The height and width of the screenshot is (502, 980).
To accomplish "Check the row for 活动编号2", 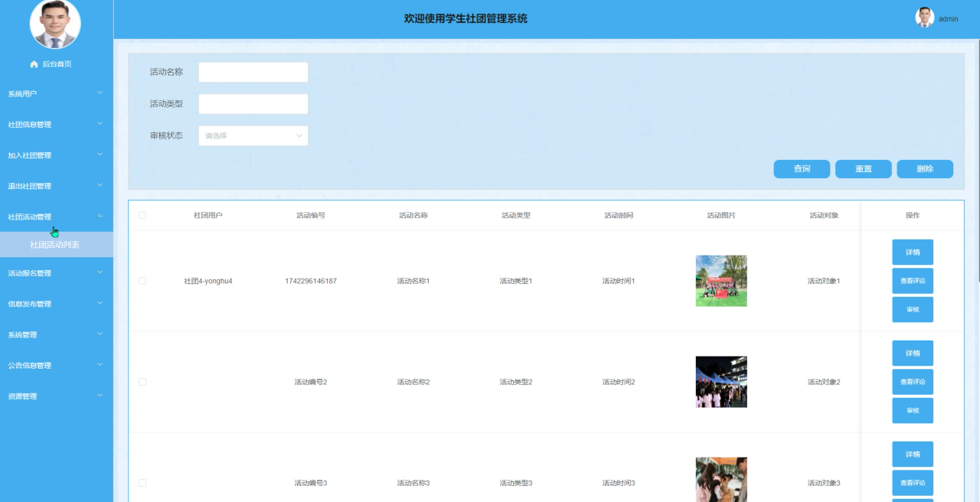I will tap(142, 382).
